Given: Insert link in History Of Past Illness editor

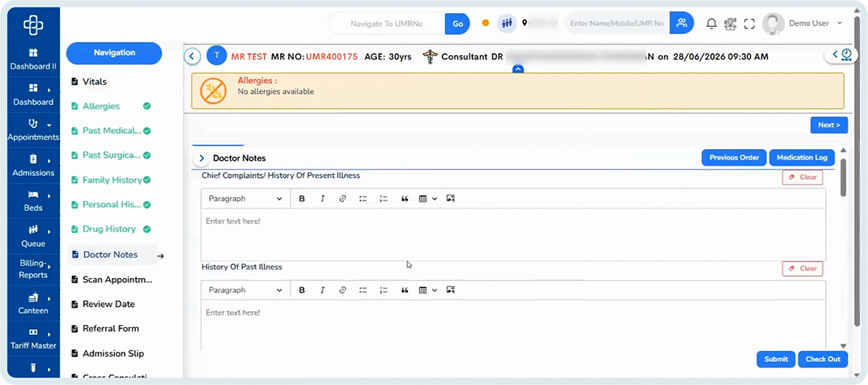Looking at the screenshot, I should (343, 290).
